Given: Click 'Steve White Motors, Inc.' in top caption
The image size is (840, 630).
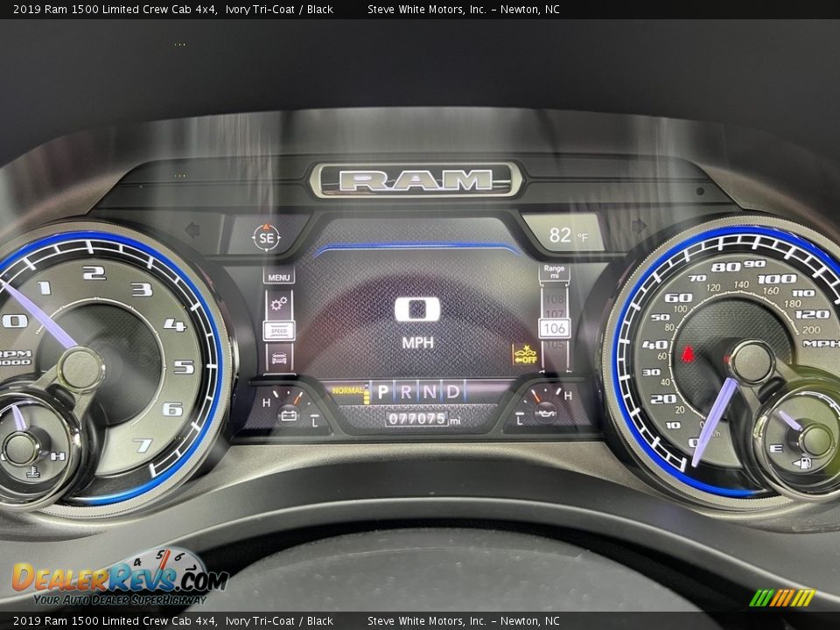Looking at the screenshot, I should pyautogui.click(x=427, y=9).
